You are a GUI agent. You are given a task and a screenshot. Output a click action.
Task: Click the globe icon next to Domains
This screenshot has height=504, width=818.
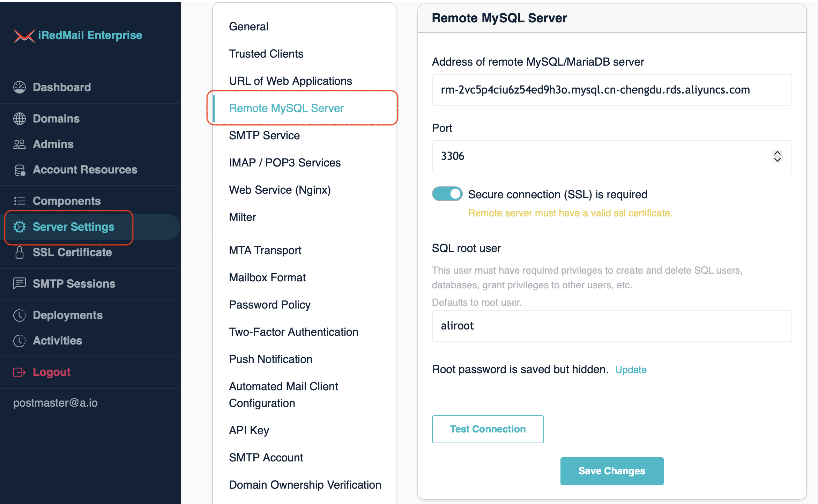pyautogui.click(x=20, y=119)
